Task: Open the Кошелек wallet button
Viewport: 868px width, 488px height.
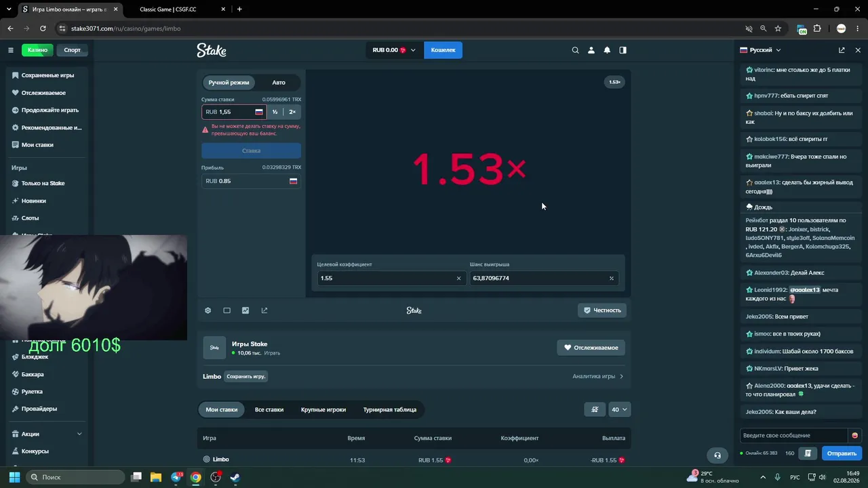Action: [443, 50]
